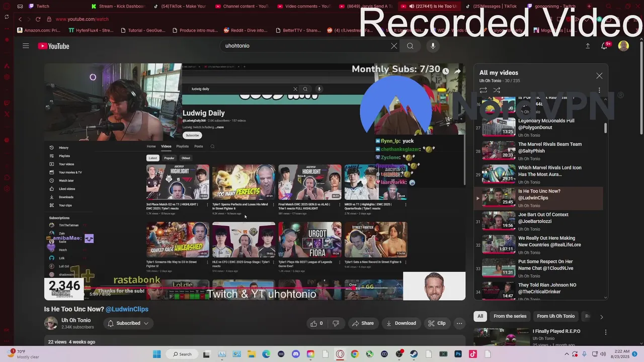Open I Finally Played R.E.P.O video
Viewport: 644px width, 362px height.
(556, 331)
